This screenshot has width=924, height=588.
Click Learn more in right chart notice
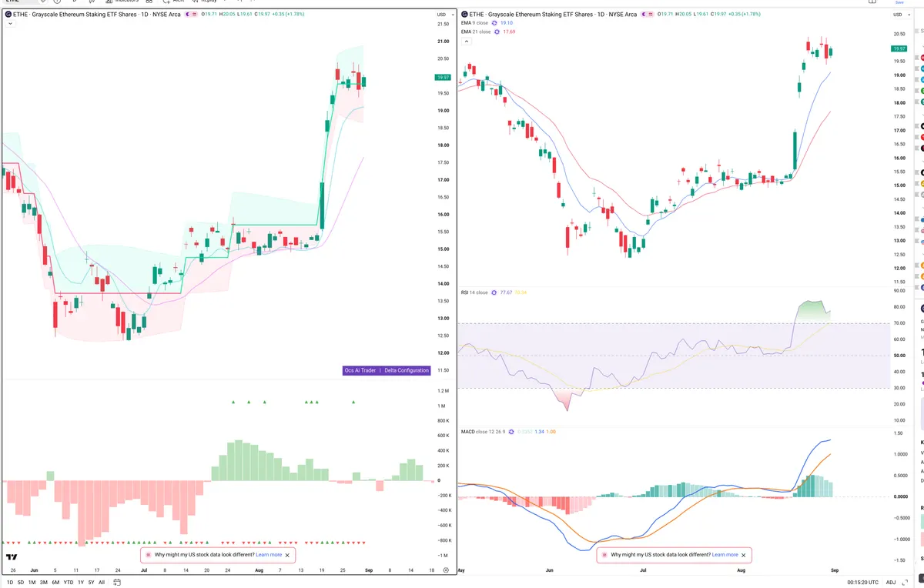coord(725,554)
